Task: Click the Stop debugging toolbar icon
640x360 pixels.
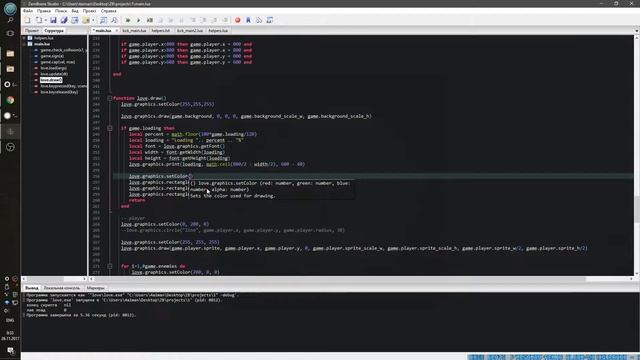Action: 160,20
